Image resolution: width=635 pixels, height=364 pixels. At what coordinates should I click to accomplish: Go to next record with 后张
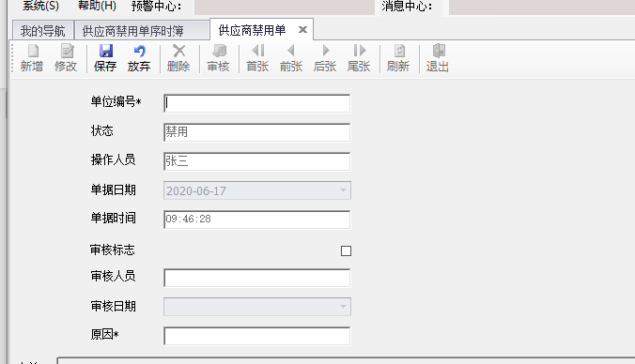point(325,58)
